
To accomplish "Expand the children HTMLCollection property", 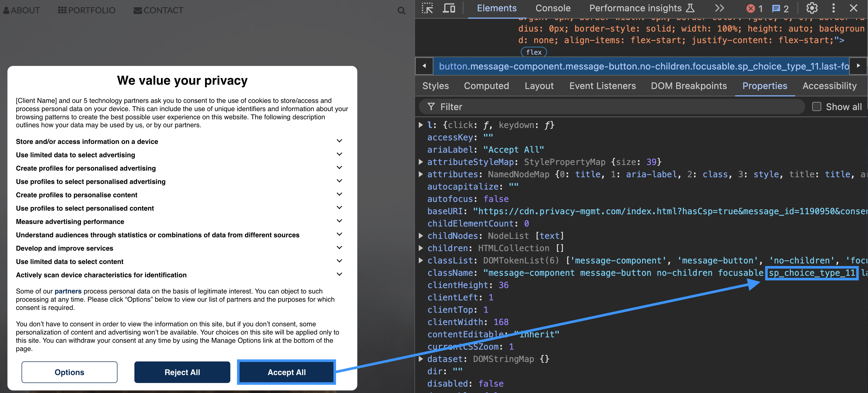I will (x=420, y=248).
